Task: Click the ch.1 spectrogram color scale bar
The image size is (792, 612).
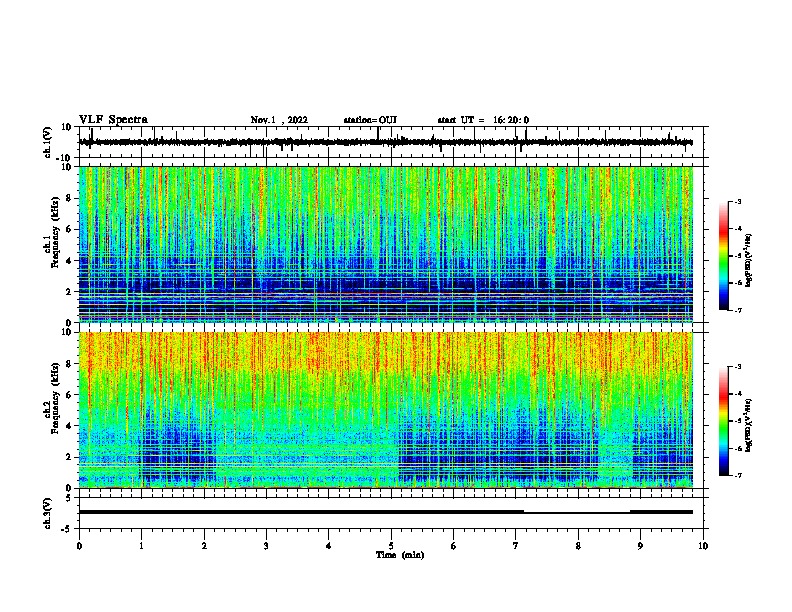Action: point(723,256)
